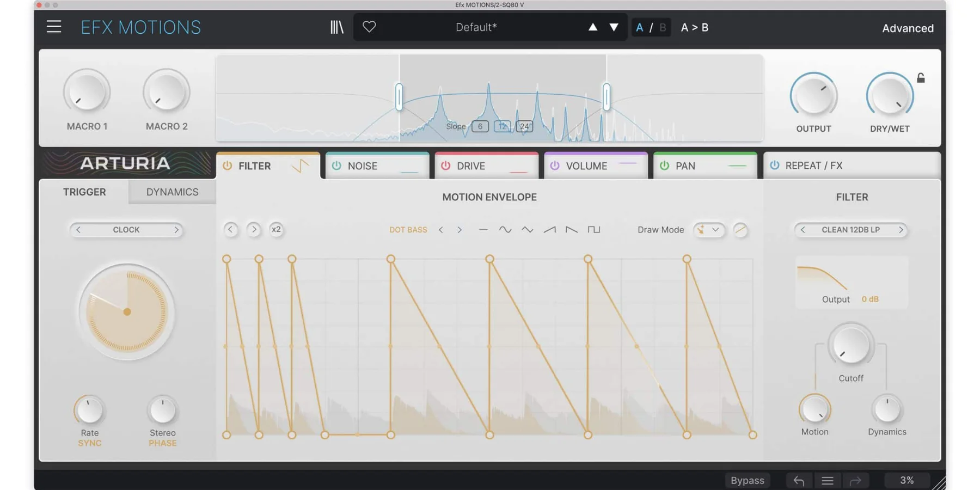Select the 24 dB slope option
Image resolution: width=980 pixels, height=490 pixels.
524,126
